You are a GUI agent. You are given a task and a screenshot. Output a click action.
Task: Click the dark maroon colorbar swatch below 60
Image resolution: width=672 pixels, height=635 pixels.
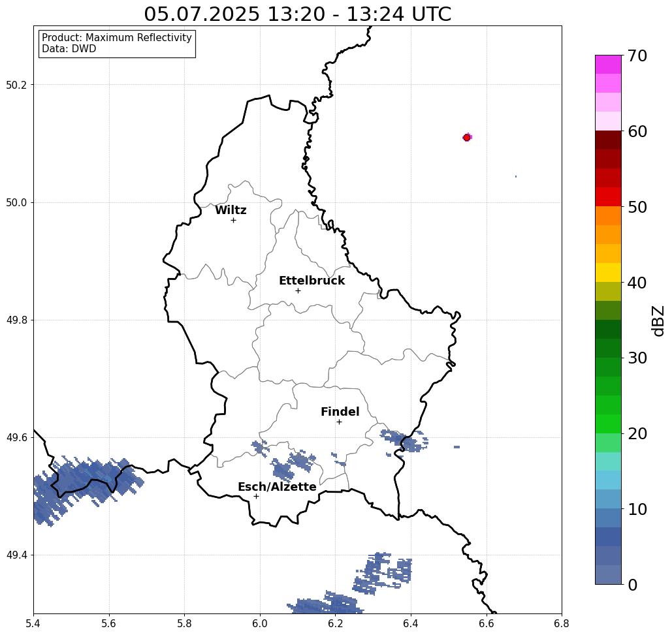[x=608, y=140]
